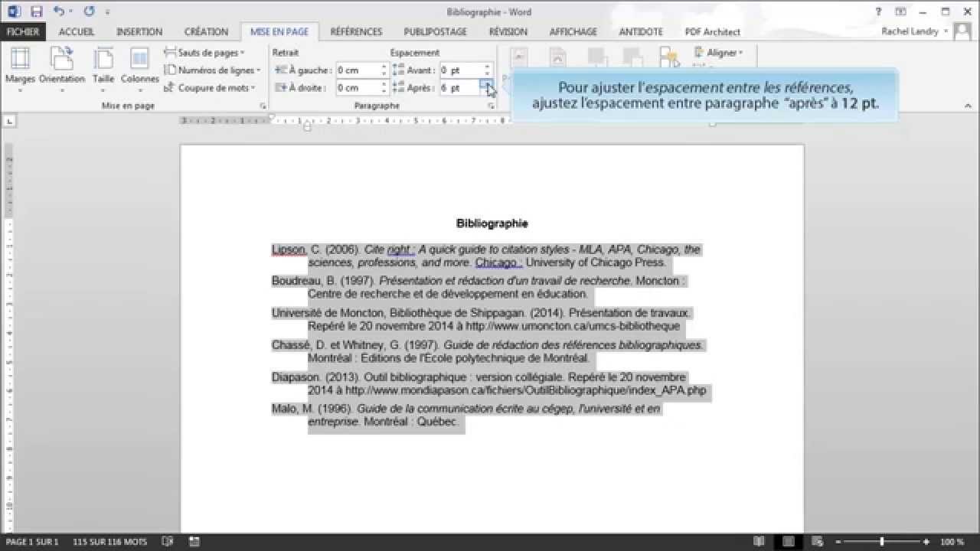This screenshot has height=551, width=980.
Task: Select the MISE EN PAGE tab
Action: [x=279, y=31]
